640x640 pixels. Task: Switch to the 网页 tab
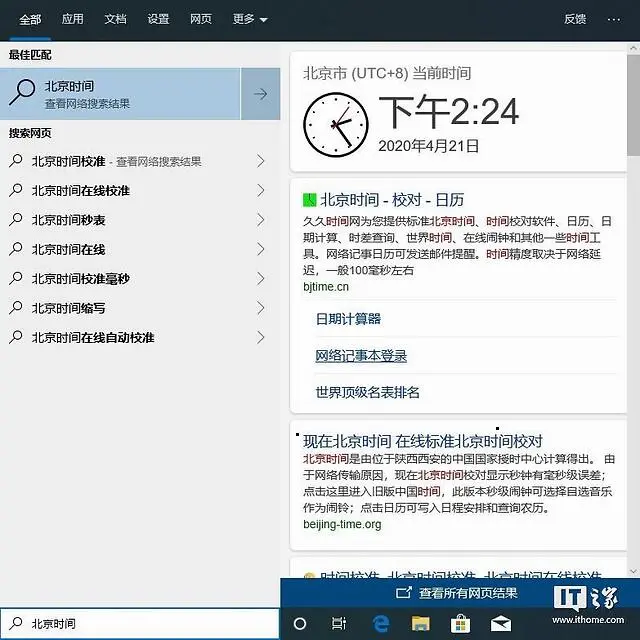click(x=201, y=19)
